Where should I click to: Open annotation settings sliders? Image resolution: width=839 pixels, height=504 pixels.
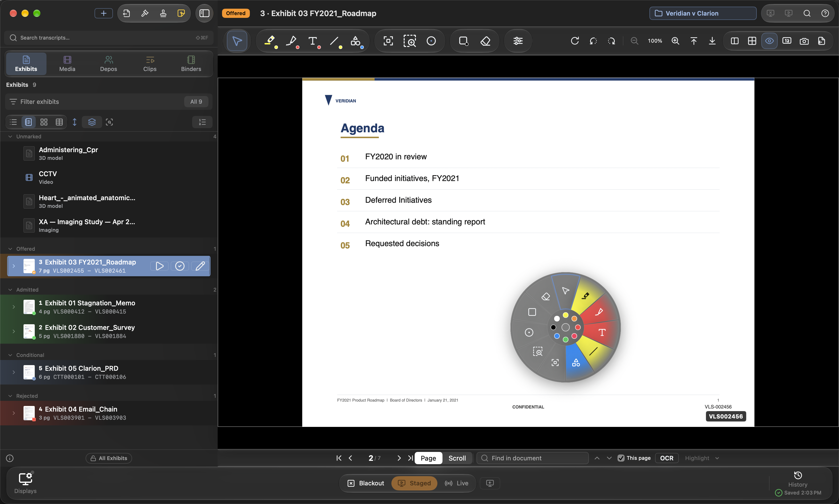coord(518,41)
